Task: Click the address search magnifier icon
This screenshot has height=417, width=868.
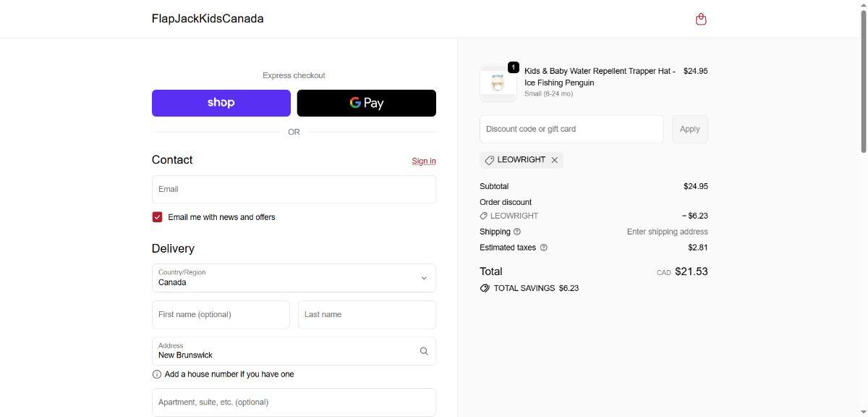Action: [424, 351]
